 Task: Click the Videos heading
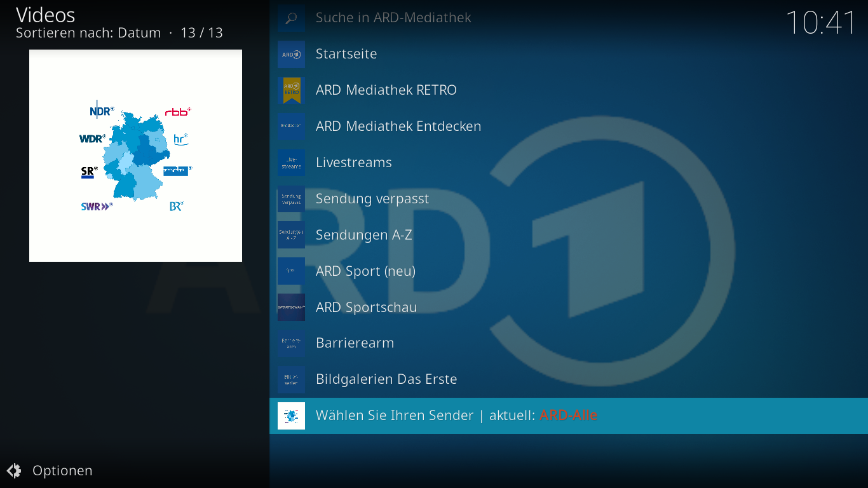(x=46, y=15)
